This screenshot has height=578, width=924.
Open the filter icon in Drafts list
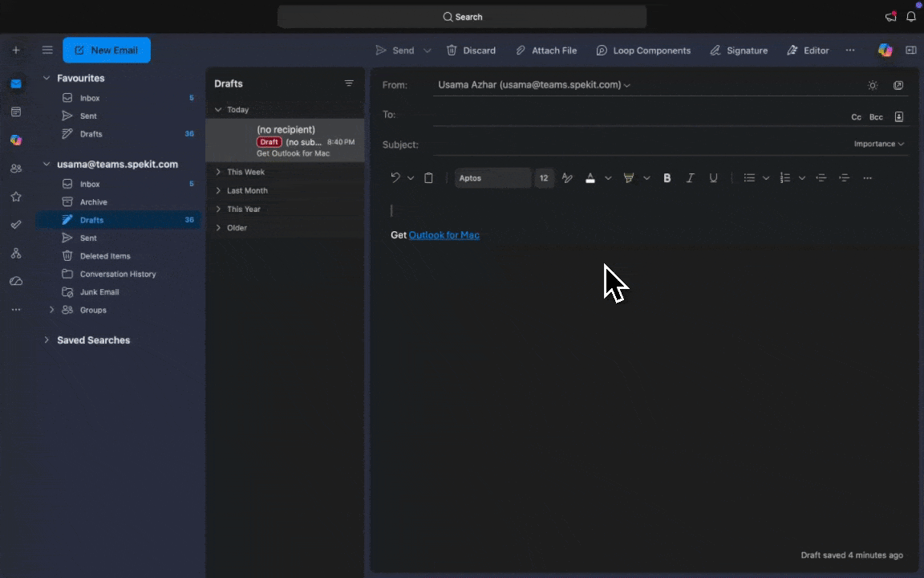pyautogui.click(x=349, y=83)
